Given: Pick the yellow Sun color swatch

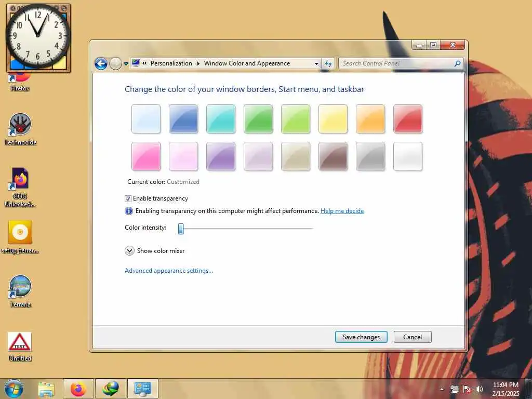Looking at the screenshot, I should point(333,119).
